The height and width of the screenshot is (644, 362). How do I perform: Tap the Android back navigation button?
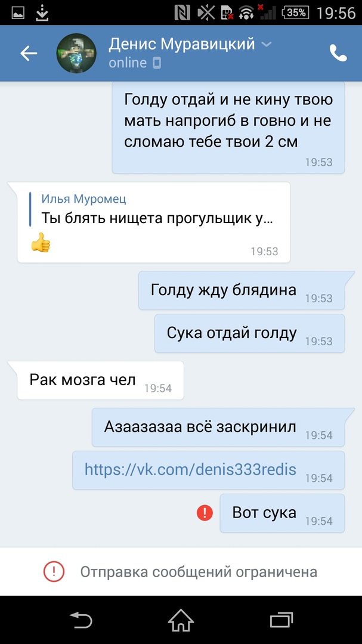pos(81,620)
